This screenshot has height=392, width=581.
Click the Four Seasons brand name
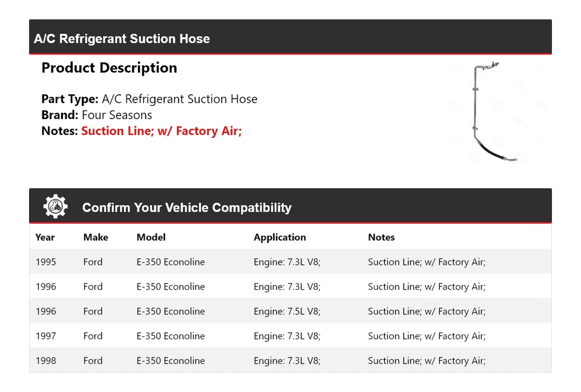(117, 115)
